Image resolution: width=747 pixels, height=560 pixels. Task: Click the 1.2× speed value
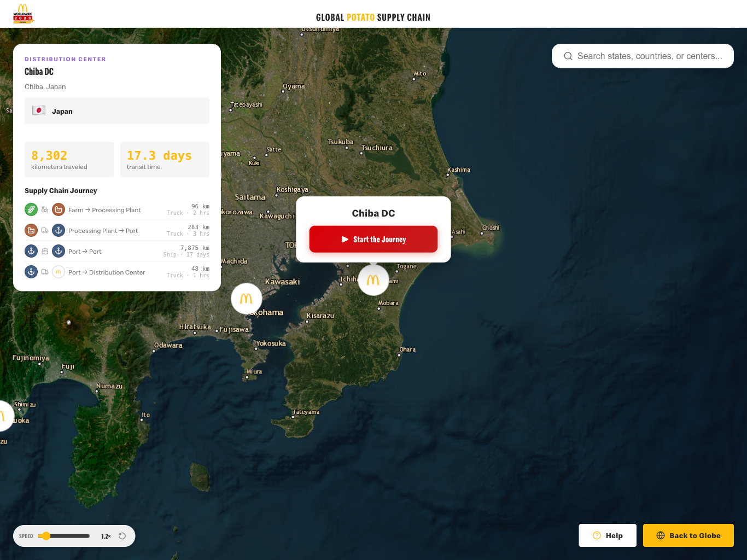[x=106, y=536]
